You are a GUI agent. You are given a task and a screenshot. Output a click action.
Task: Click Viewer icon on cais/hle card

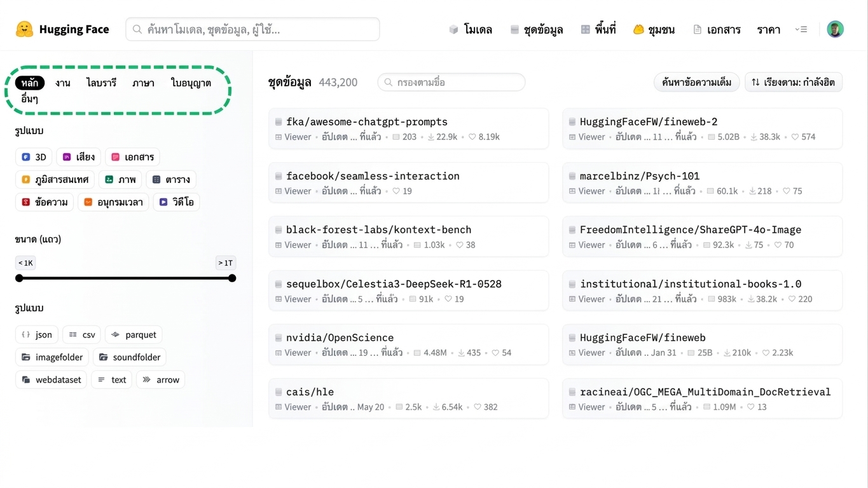click(x=279, y=407)
